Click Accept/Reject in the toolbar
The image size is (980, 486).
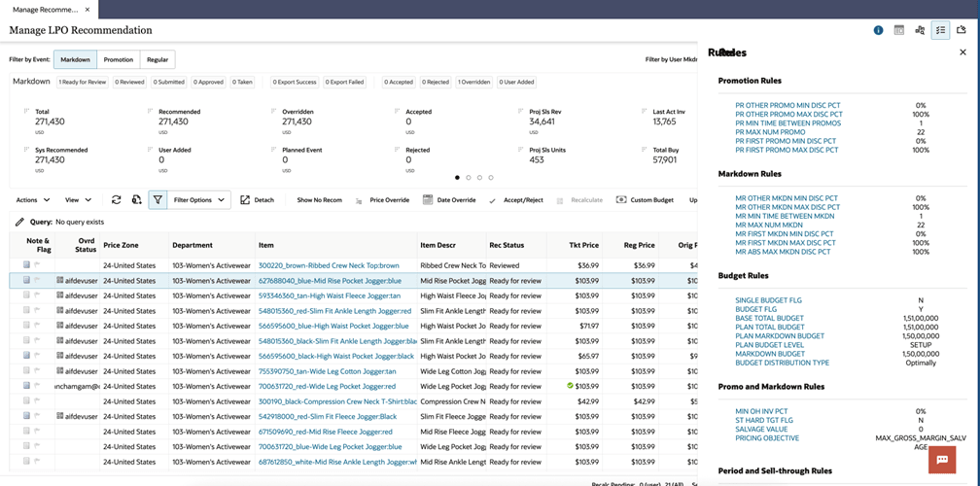point(515,200)
